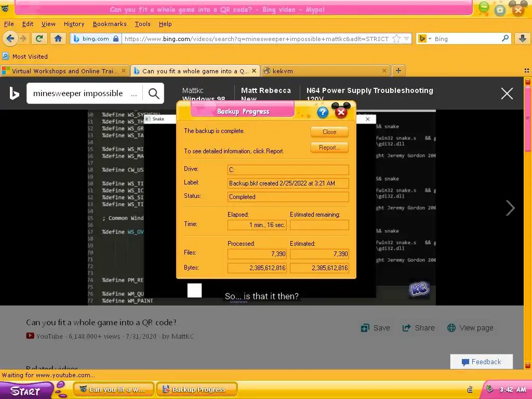Go back using the browser back arrow

pyautogui.click(x=10, y=38)
